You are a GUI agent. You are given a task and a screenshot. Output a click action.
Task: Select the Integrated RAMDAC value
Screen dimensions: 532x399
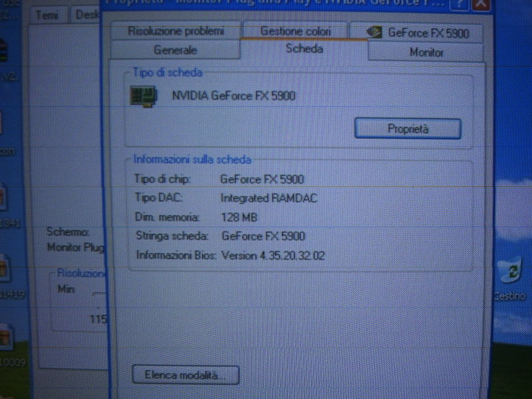coord(269,198)
